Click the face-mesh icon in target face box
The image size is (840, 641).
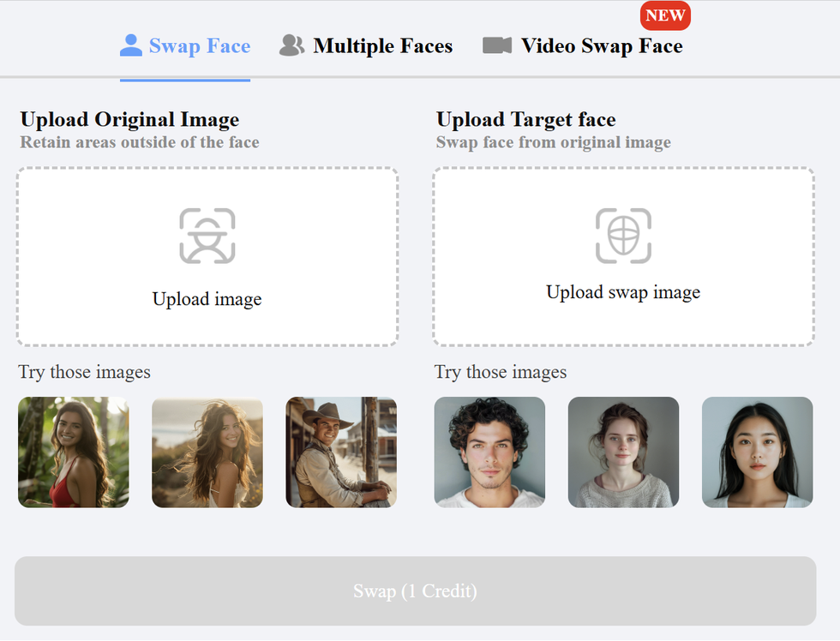coord(623,235)
